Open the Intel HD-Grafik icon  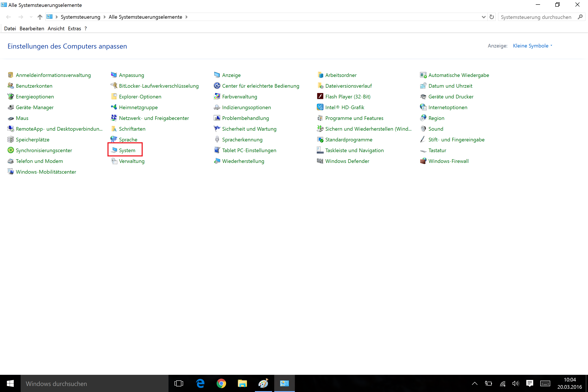[320, 107]
